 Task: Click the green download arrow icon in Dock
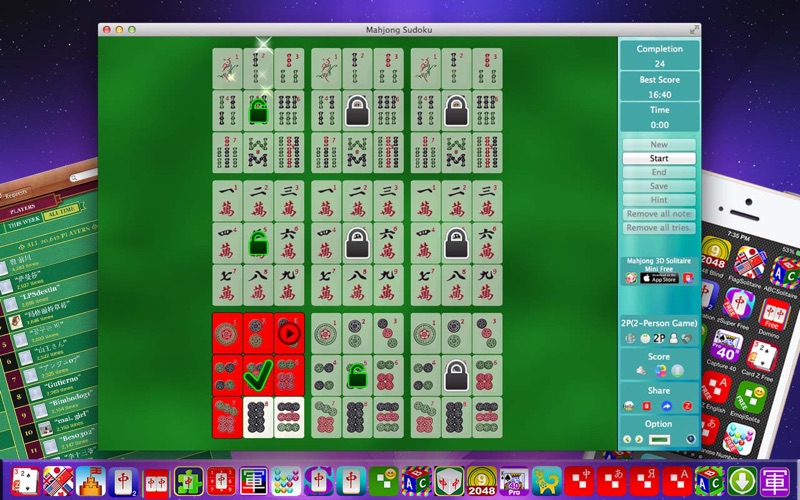[x=741, y=481]
